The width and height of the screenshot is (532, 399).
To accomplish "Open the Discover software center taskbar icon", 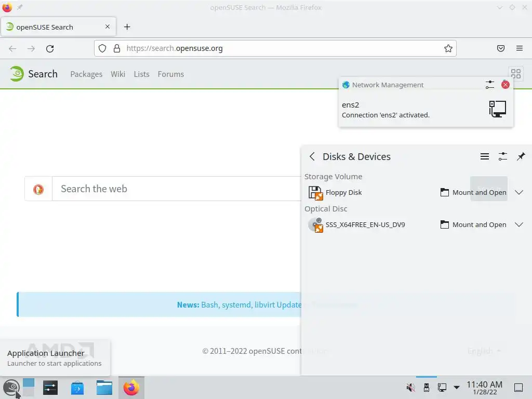I will [77, 388].
